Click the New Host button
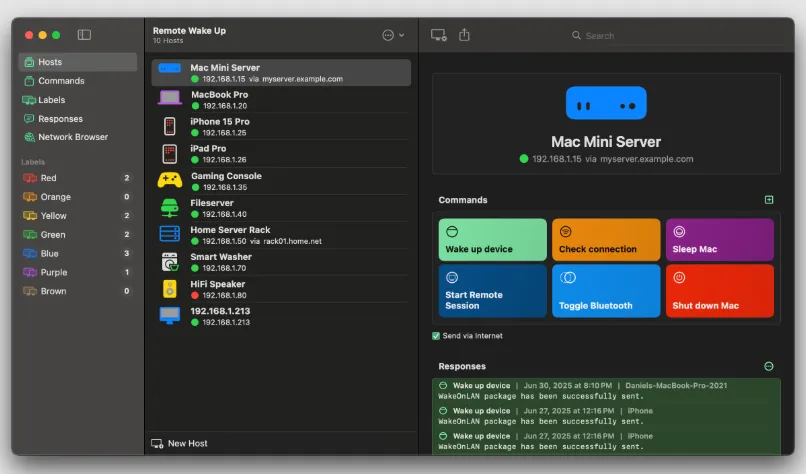Viewport: 806px width, 474px height. (179, 443)
